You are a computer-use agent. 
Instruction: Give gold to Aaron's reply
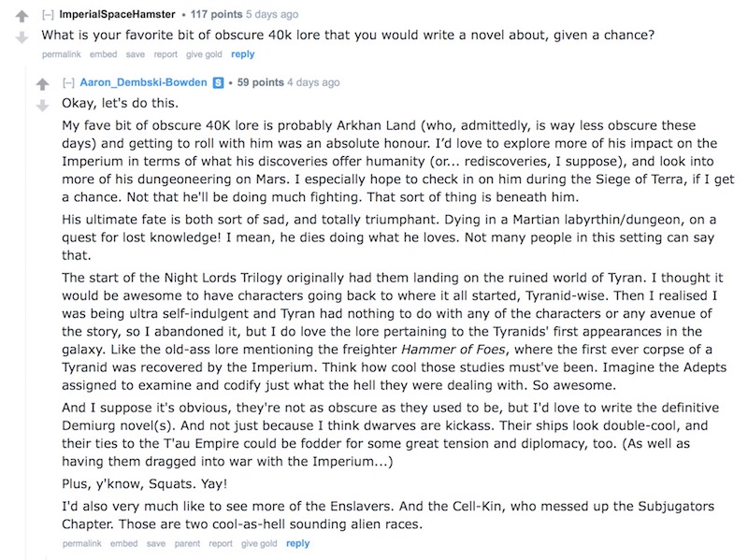pyautogui.click(x=259, y=544)
